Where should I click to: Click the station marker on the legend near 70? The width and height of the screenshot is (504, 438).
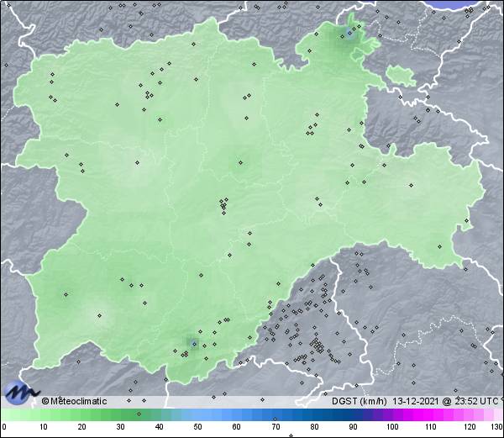[275, 419]
